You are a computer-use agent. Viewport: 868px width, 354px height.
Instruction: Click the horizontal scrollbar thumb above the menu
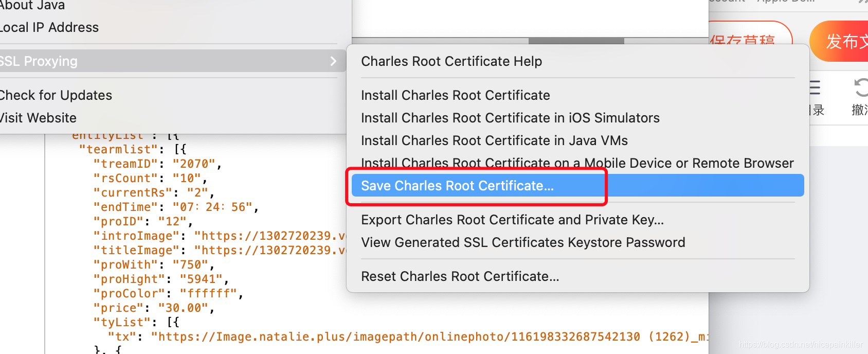[576, 41]
